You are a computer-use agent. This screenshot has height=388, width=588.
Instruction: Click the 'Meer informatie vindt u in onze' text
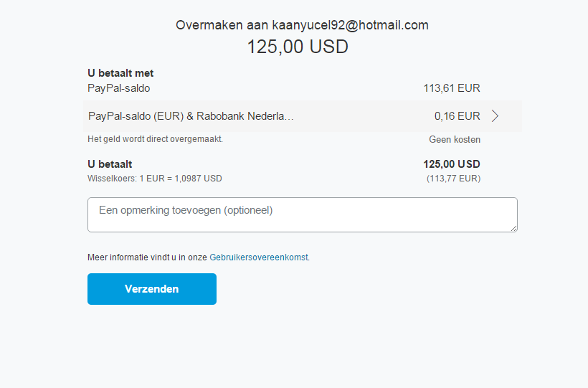148,257
